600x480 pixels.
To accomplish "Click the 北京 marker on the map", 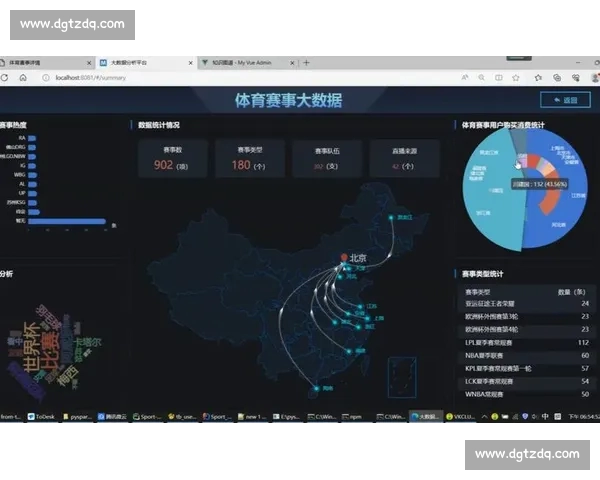I will [344, 258].
